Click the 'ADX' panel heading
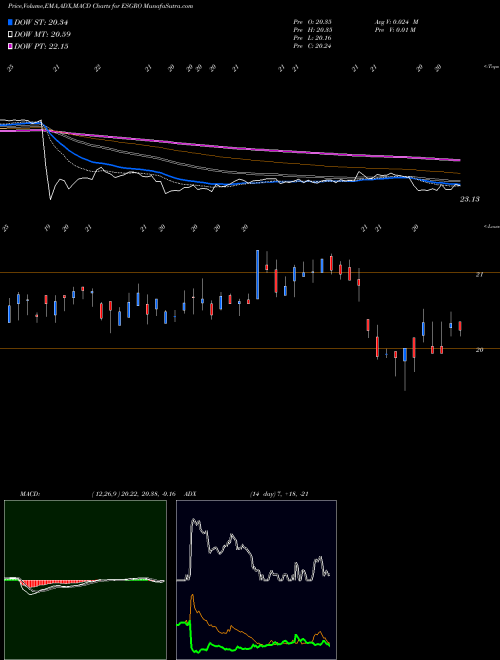The width and height of the screenshot is (500, 660). 191,494
